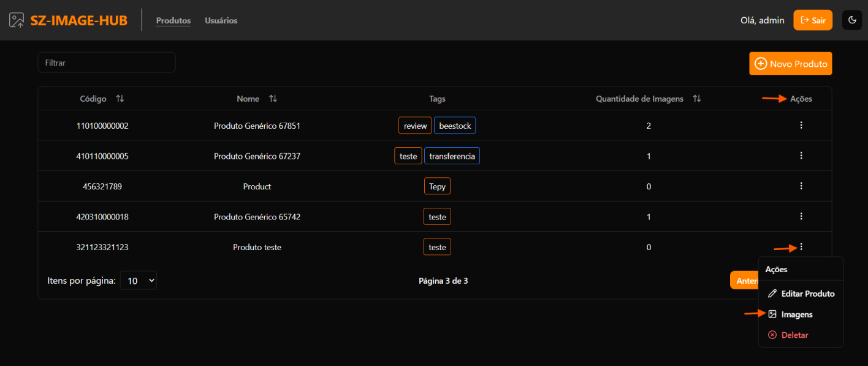The width and height of the screenshot is (868, 366).
Task: Open actions menu for Produto Genérico 67237
Action: 801,156
